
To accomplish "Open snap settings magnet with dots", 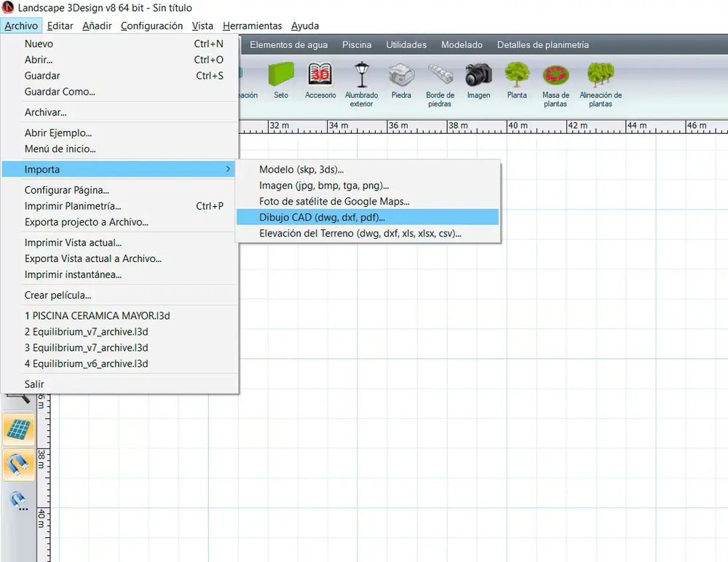I will 19,499.
